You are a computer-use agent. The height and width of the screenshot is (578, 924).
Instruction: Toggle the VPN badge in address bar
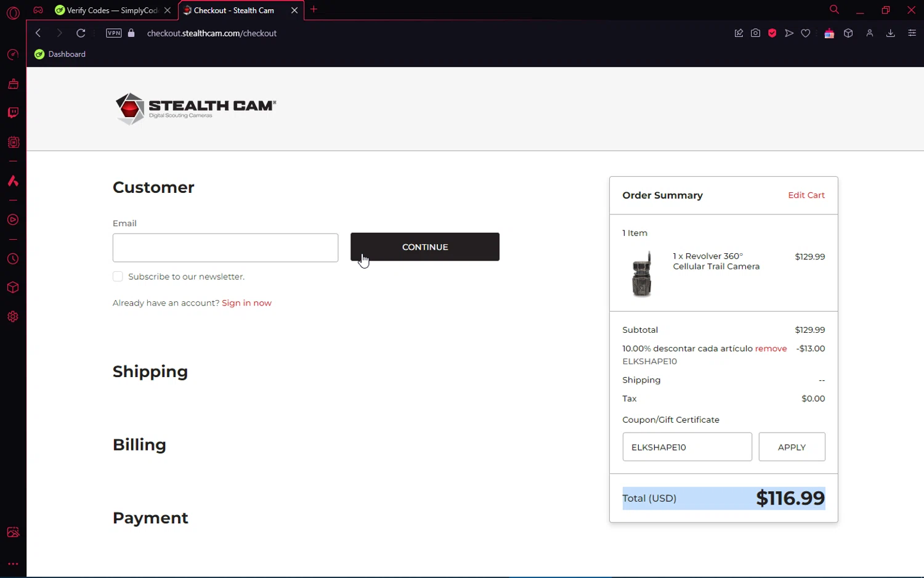point(114,33)
